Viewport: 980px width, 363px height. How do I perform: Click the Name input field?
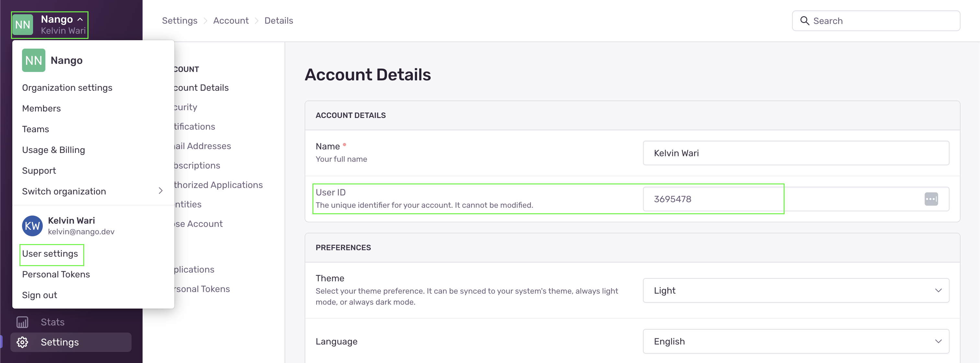pos(796,153)
